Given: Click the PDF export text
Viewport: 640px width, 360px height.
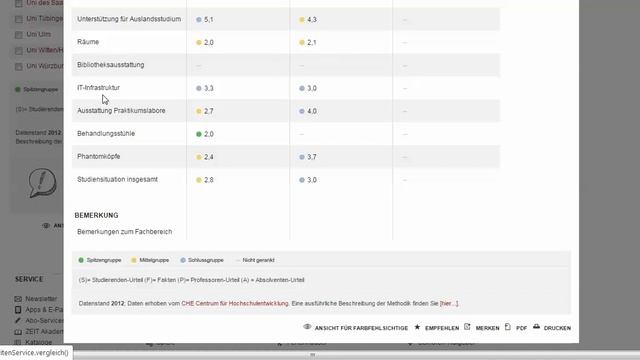Looking at the screenshot, I should 521,328.
